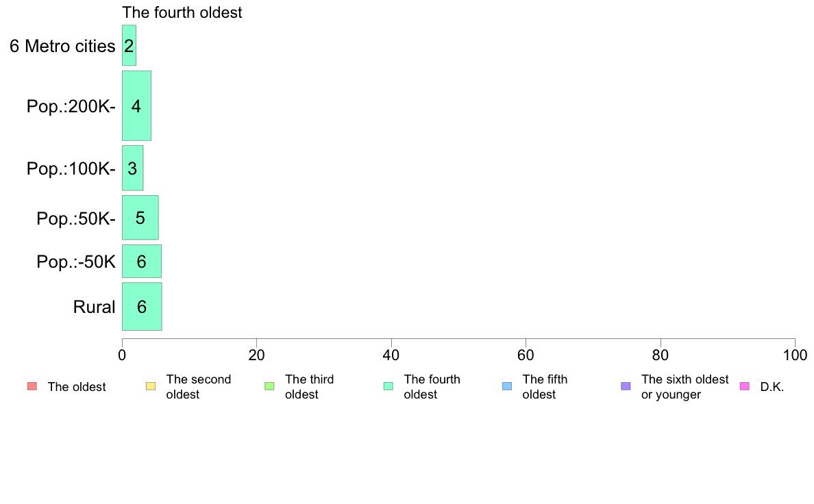
Task: Select the Pop.:50K- bar showing 5
Action: 140,218
